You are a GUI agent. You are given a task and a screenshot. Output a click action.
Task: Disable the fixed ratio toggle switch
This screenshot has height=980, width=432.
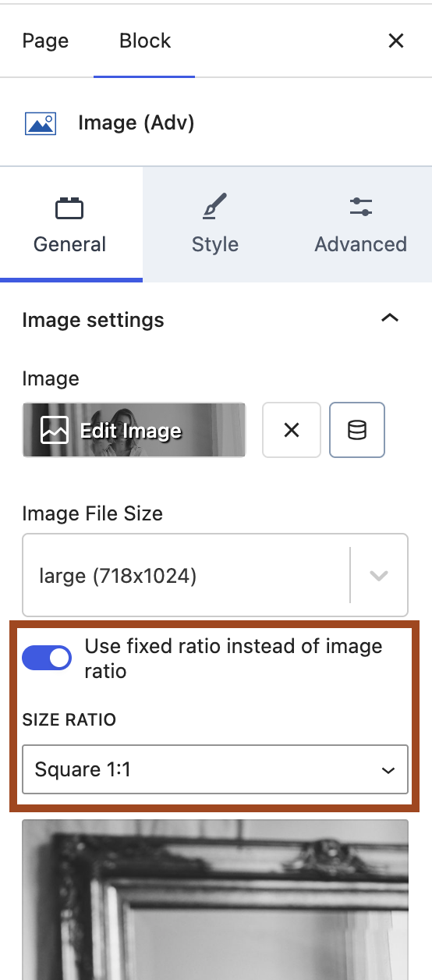47,658
